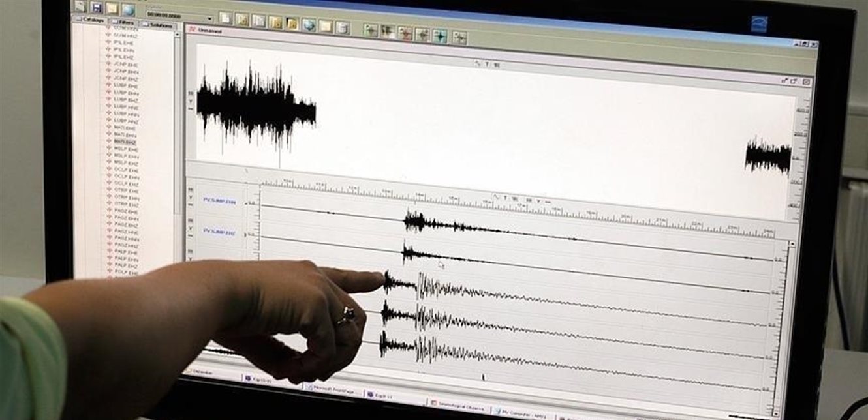Select the Unnamed document tab
Image resolution: width=868 pixels, height=420 pixels.
(209, 31)
